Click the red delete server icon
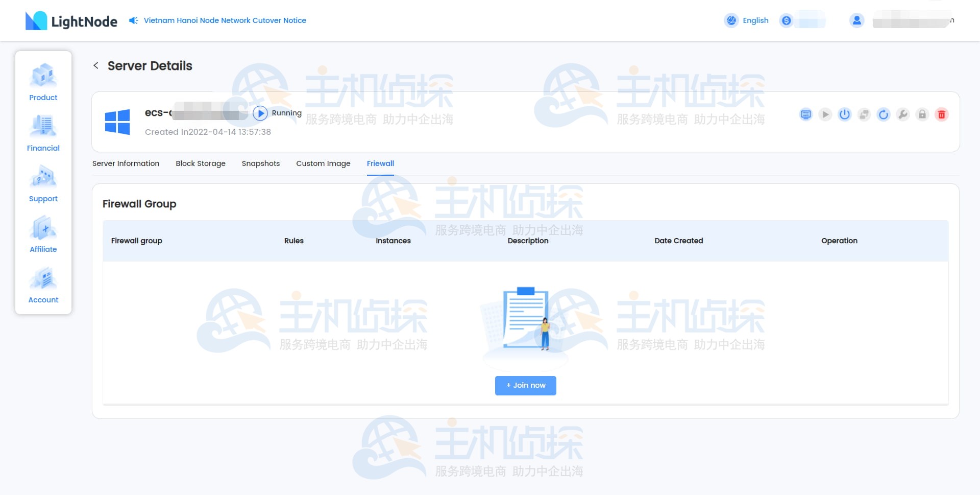The image size is (980, 495). [x=942, y=114]
